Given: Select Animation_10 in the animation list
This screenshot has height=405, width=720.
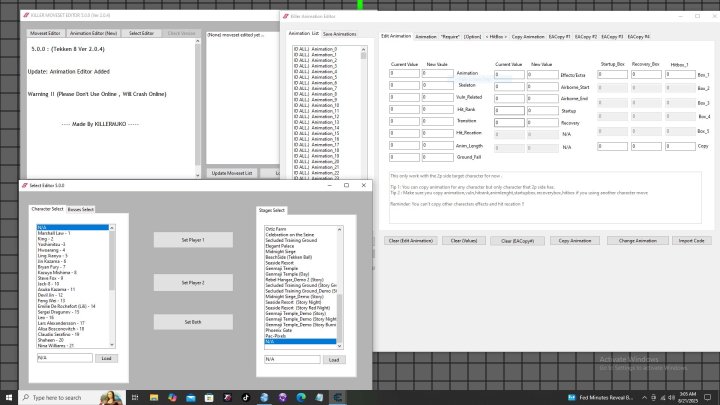Looking at the screenshot, I should tap(326, 105).
